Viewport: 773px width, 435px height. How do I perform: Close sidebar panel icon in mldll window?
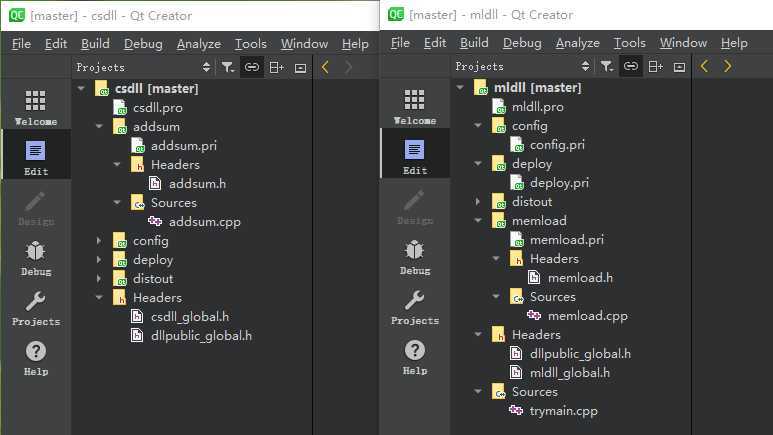coord(679,67)
